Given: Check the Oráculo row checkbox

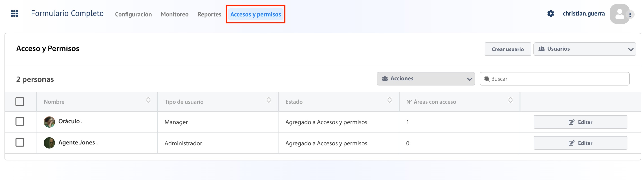Looking at the screenshot, I should point(20,121).
